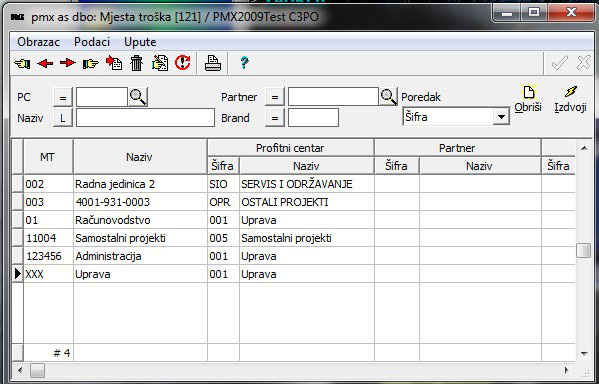Click the PMX application icon in title bar
The image size is (599, 384).
(18, 17)
